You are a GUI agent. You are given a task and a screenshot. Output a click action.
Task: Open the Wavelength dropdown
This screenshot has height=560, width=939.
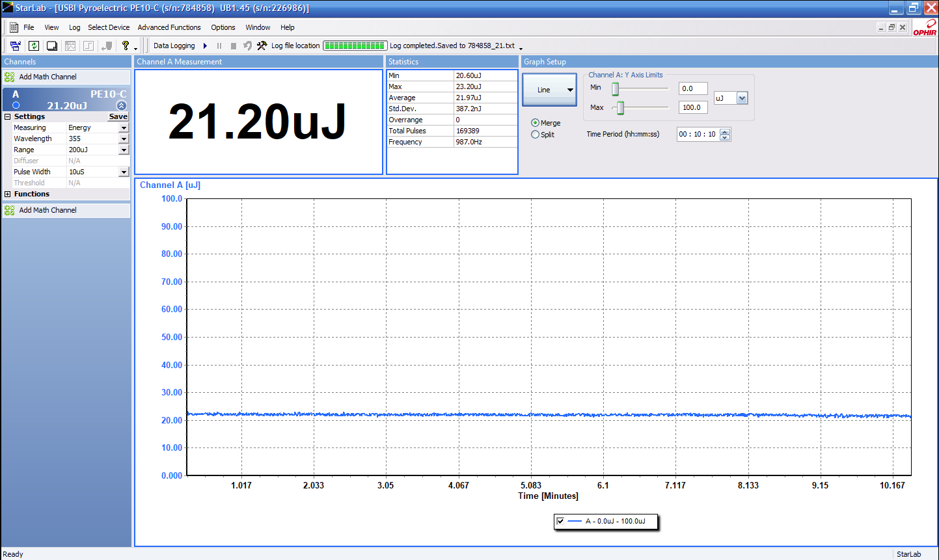(124, 139)
